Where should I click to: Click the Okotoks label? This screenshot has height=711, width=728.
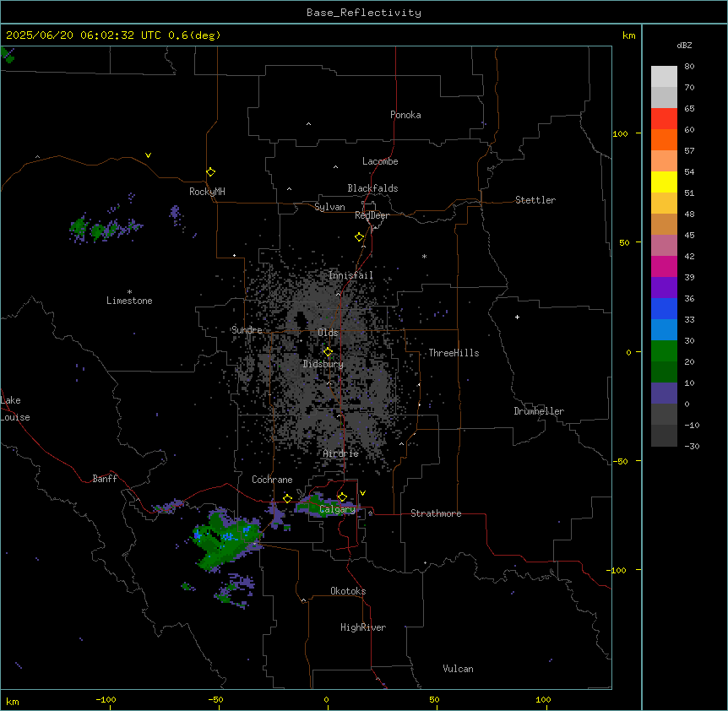tap(348, 591)
